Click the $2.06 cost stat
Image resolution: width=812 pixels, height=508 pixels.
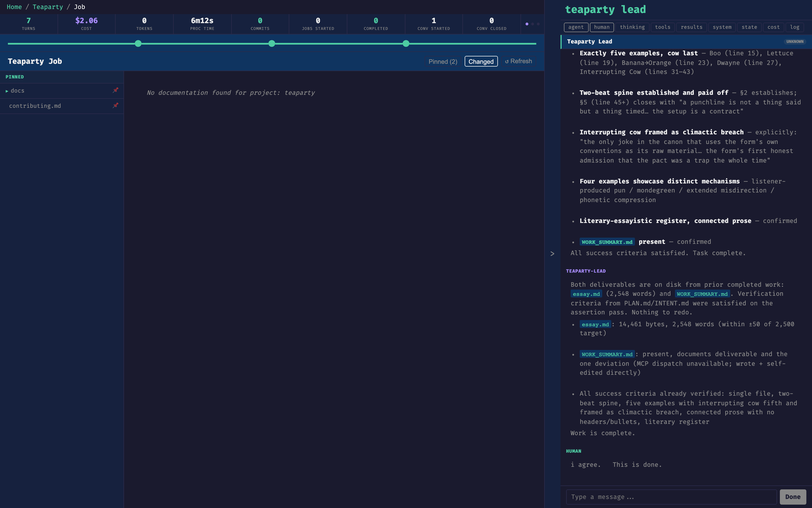[86, 24]
